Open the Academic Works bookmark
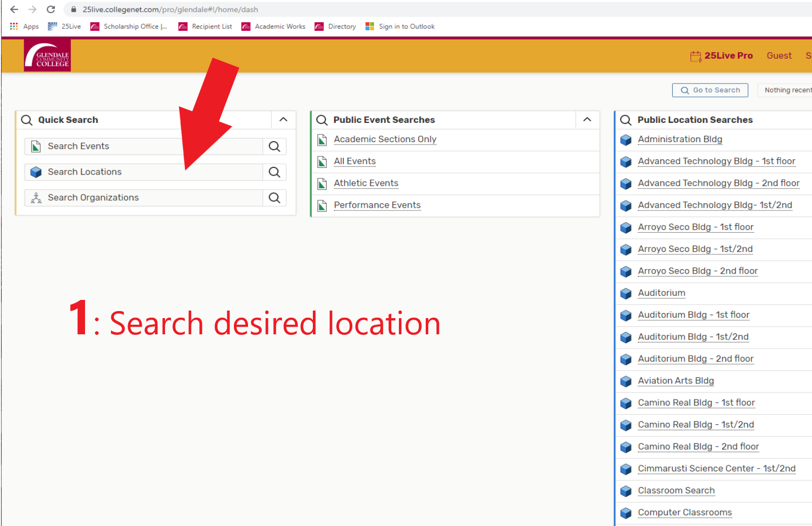This screenshot has width=812, height=526. [273, 26]
